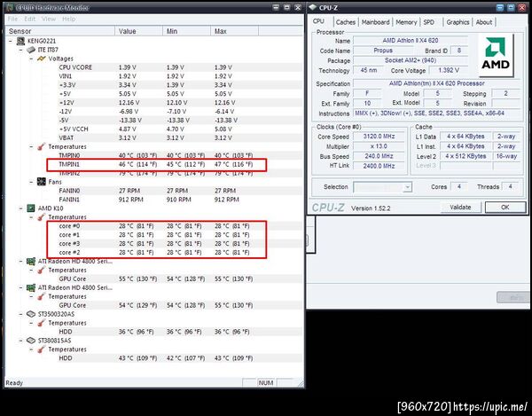Click the Sensor column header

click(60, 31)
